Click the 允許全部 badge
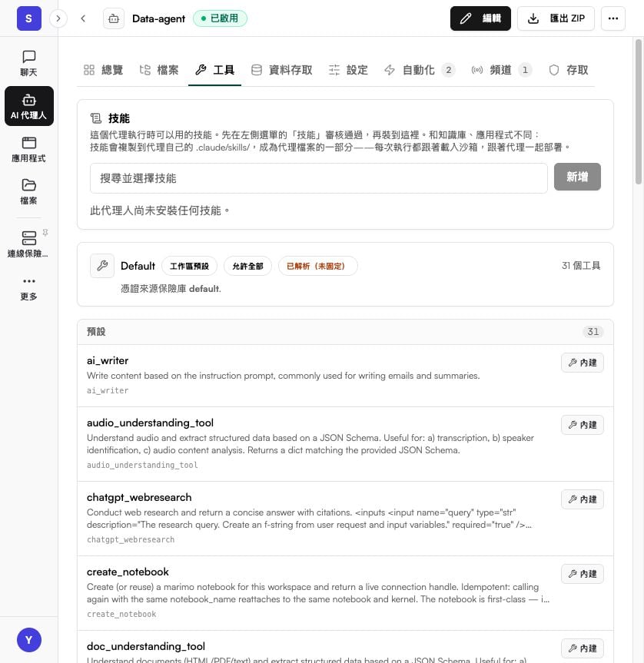644x663 pixels. [247, 266]
